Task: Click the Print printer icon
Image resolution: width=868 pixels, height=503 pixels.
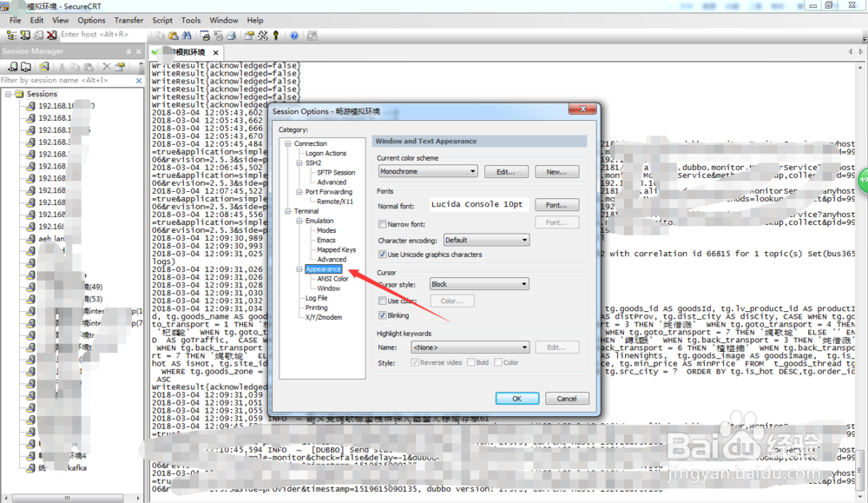Action: tap(232, 36)
